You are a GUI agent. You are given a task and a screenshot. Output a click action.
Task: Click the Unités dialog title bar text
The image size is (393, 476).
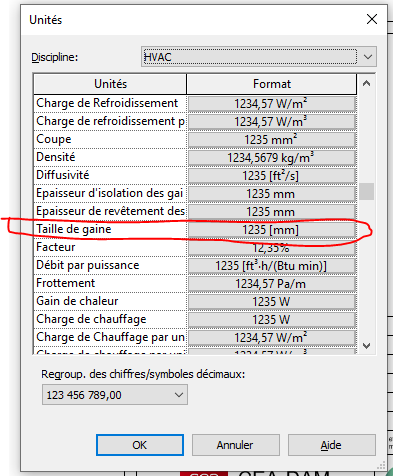click(x=46, y=20)
